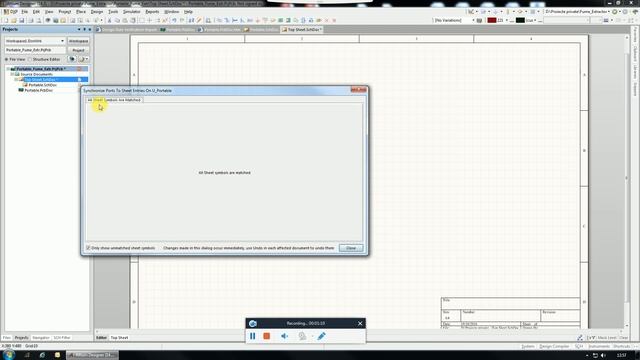Select the File View radio button
640x360 pixels.
tap(7, 59)
